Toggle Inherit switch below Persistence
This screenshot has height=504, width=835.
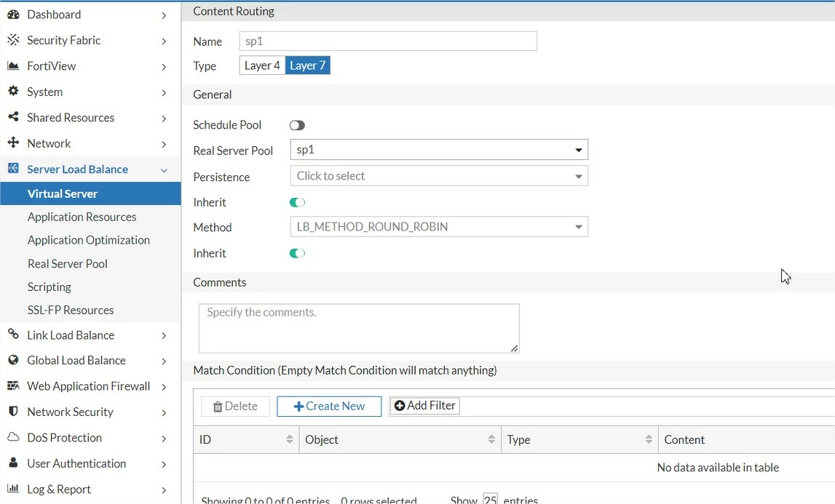(x=297, y=202)
